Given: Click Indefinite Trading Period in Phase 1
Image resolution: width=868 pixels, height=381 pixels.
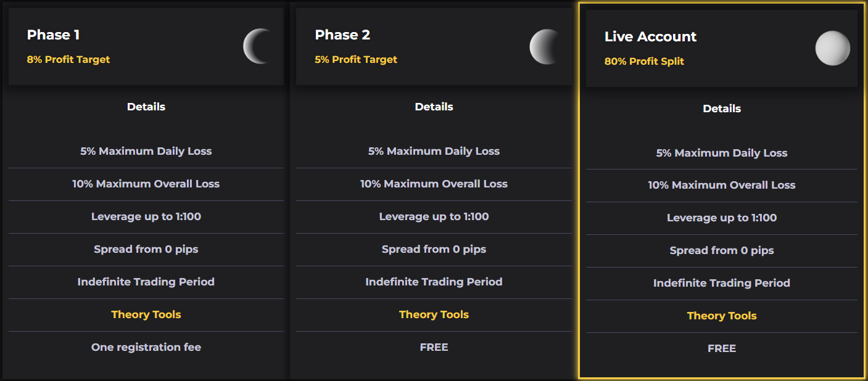Looking at the screenshot, I should click(146, 282).
